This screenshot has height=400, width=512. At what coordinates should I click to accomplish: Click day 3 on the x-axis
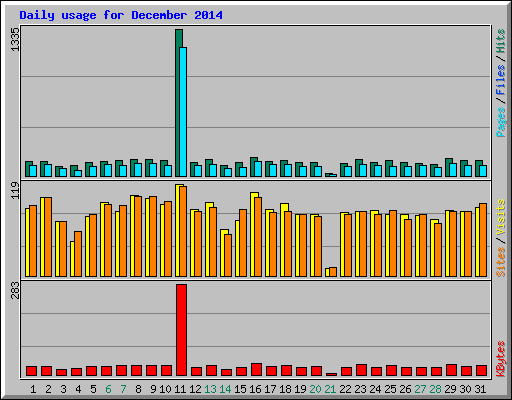[x=63, y=389]
